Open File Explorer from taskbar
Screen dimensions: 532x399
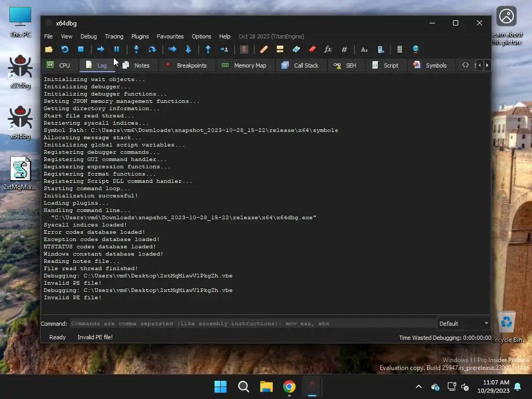coord(267,387)
